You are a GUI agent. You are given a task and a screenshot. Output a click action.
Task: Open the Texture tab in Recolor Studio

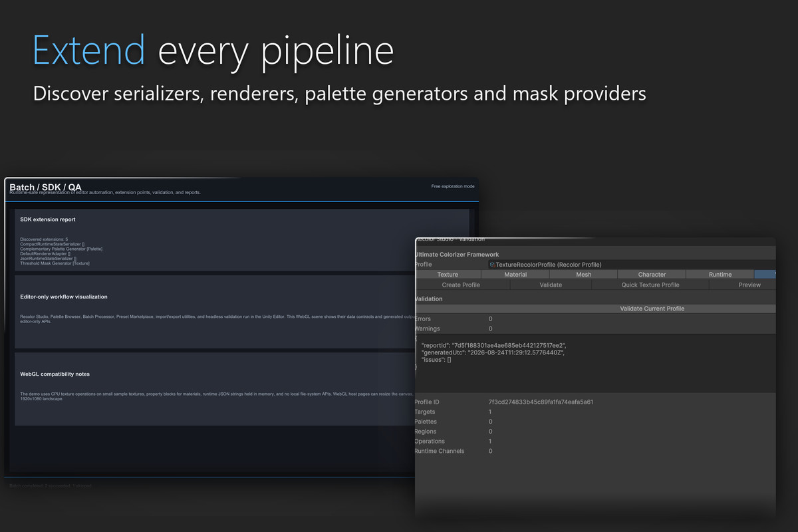tap(448, 275)
